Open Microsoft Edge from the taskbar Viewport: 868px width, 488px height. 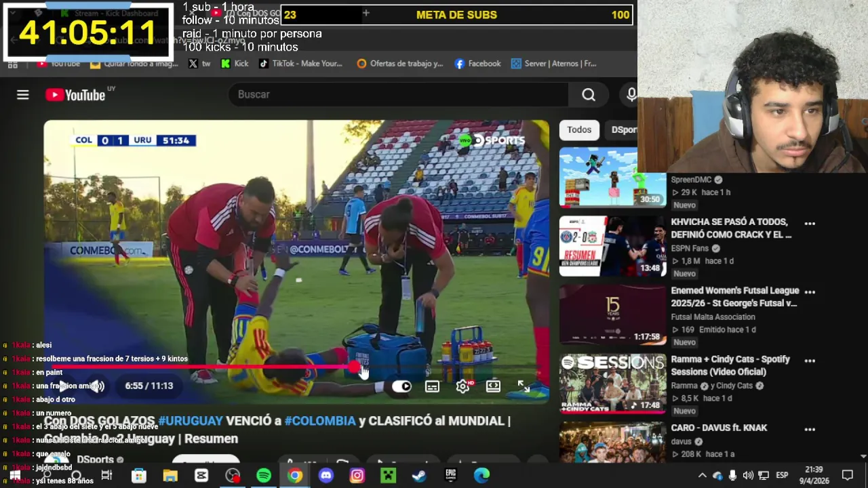tap(481, 476)
